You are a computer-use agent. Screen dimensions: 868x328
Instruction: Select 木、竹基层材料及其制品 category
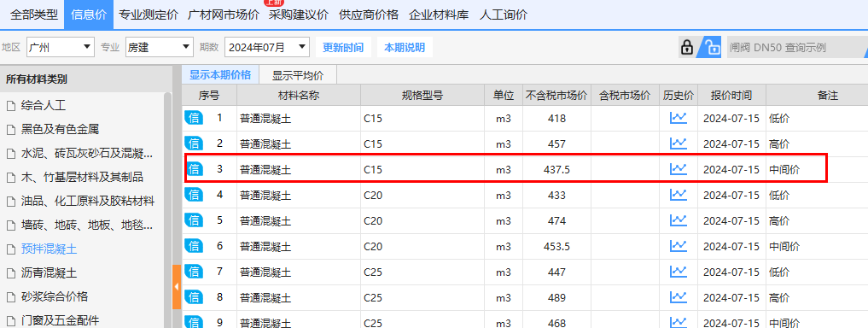coord(82,178)
